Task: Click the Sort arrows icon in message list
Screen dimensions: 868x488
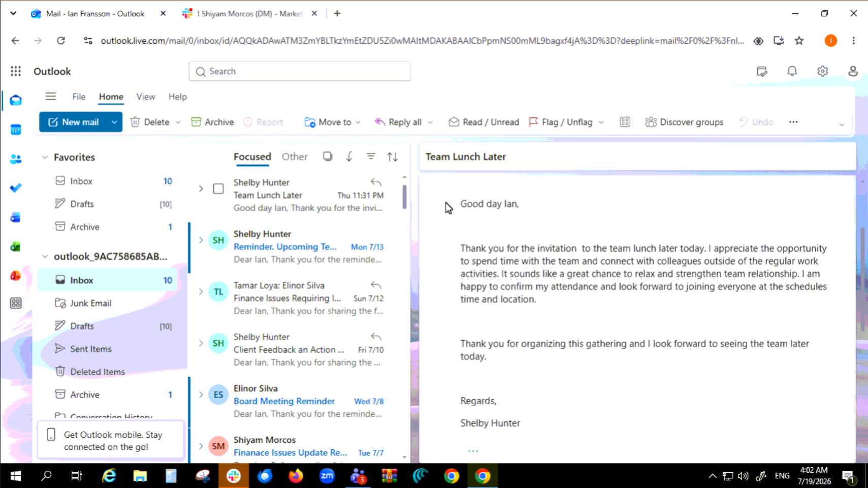Action: coord(392,156)
